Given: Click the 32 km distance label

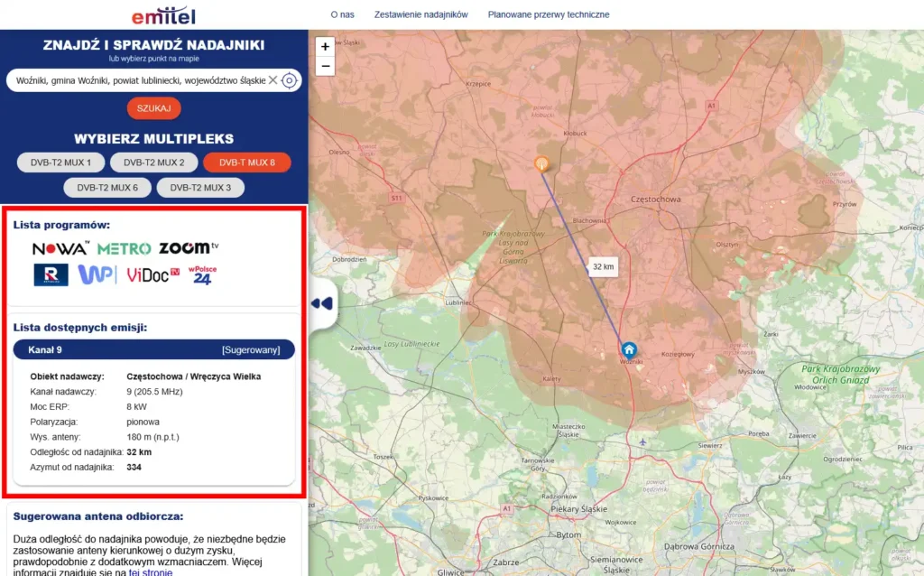Looking at the screenshot, I should pyautogui.click(x=603, y=267).
